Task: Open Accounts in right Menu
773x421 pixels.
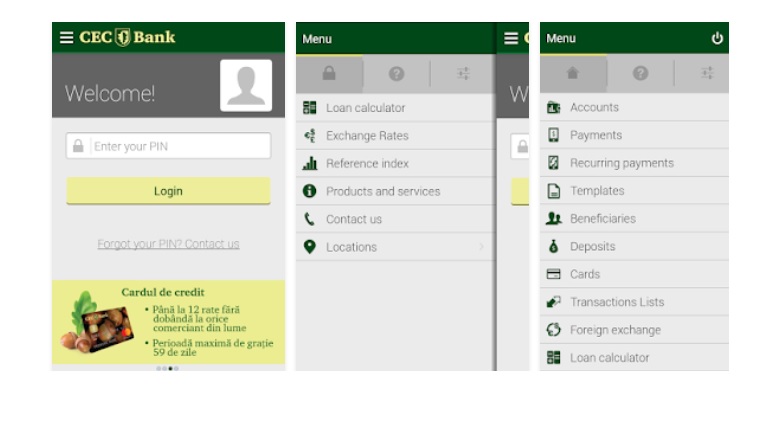Action: [x=634, y=107]
